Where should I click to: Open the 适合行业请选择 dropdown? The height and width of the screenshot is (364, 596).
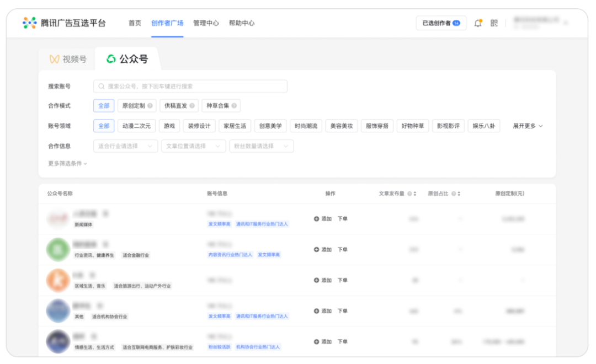pyautogui.click(x=125, y=146)
